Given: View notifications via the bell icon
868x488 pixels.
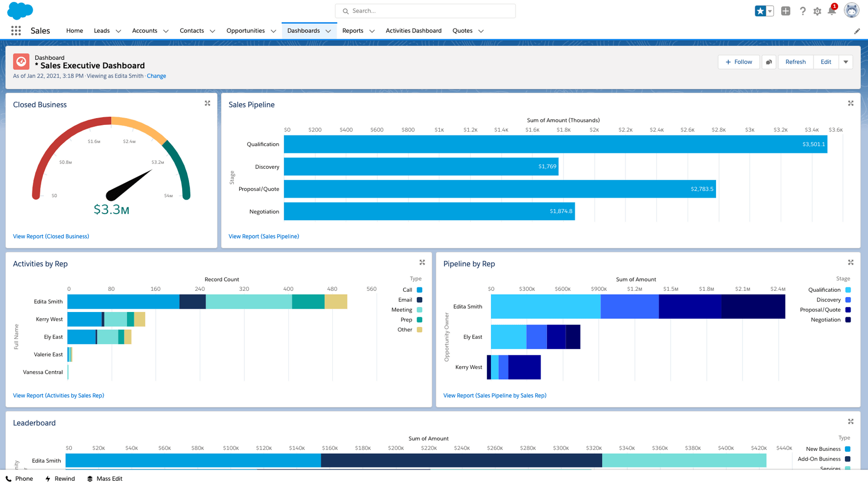Looking at the screenshot, I should (x=832, y=11).
